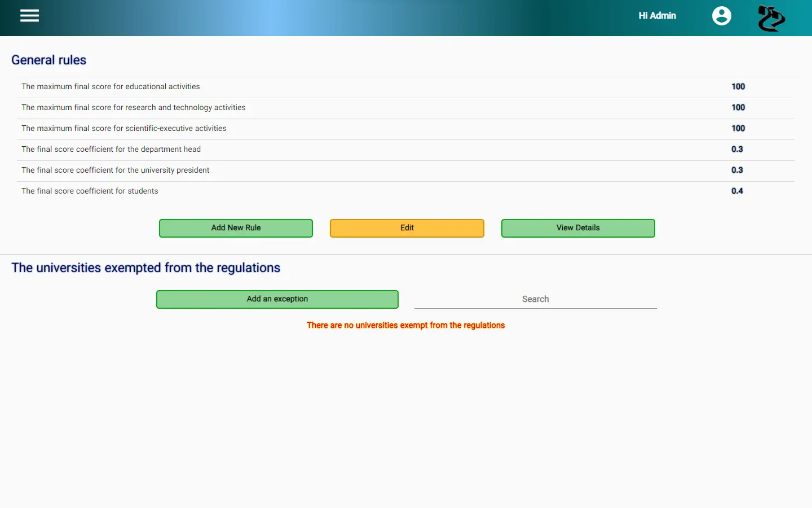Select the students coefficient row

[406, 192]
